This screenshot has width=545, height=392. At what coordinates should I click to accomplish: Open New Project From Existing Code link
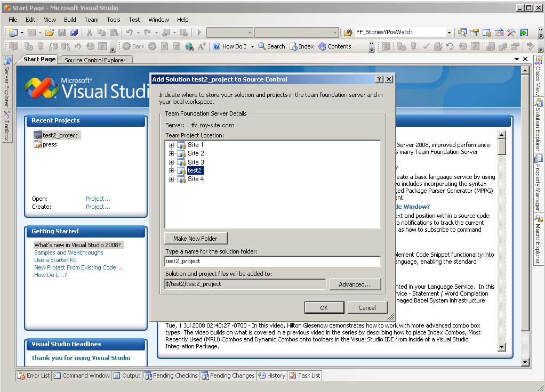point(78,267)
